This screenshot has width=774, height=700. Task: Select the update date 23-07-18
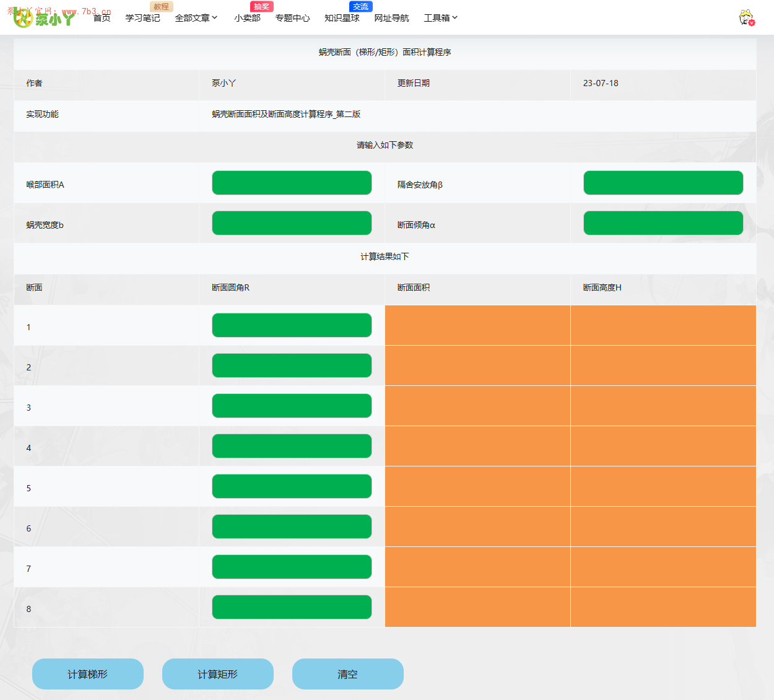coord(601,83)
